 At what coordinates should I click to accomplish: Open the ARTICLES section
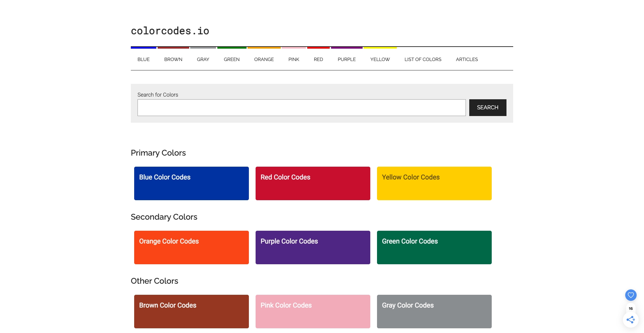pyautogui.click(x=467, y=59)
